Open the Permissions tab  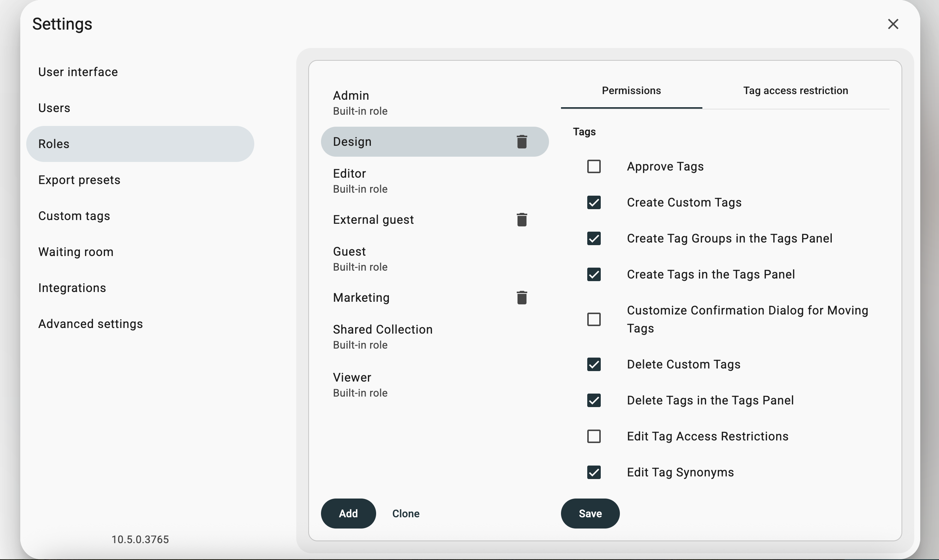coord(631,91)
